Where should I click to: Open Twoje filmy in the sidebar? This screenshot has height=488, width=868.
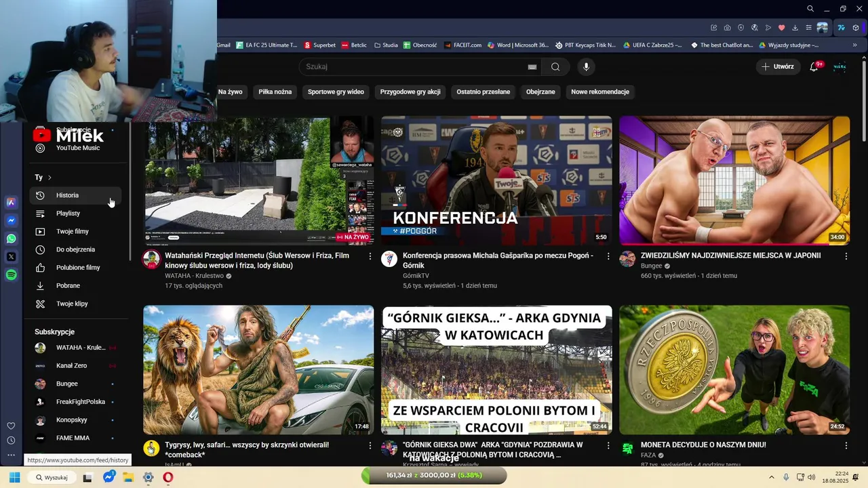tap(75, 232)
